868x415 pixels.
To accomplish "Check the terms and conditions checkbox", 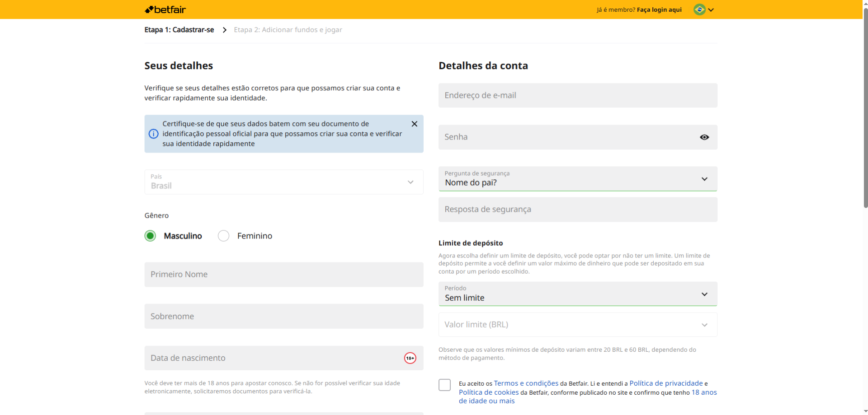I will click(444, 385).
